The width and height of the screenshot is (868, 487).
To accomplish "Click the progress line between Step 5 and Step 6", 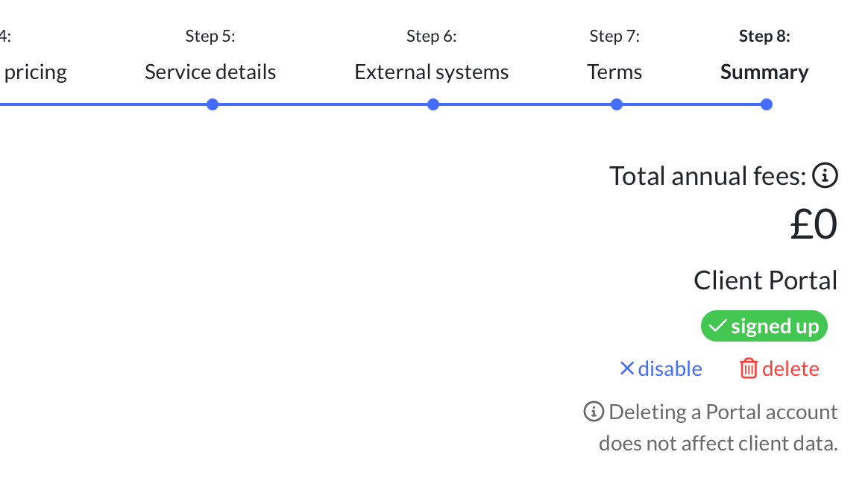I will [x=323, y=104].
